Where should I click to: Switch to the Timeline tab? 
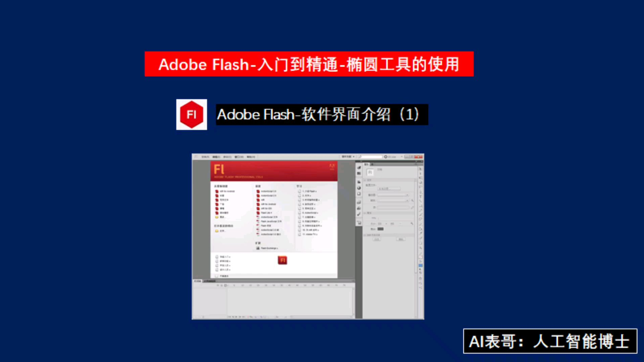tap(198, 281)
